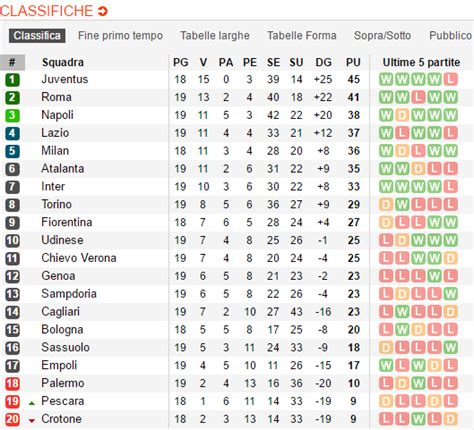Switch to the Sopra/Sotto tab

pos(382,36)
